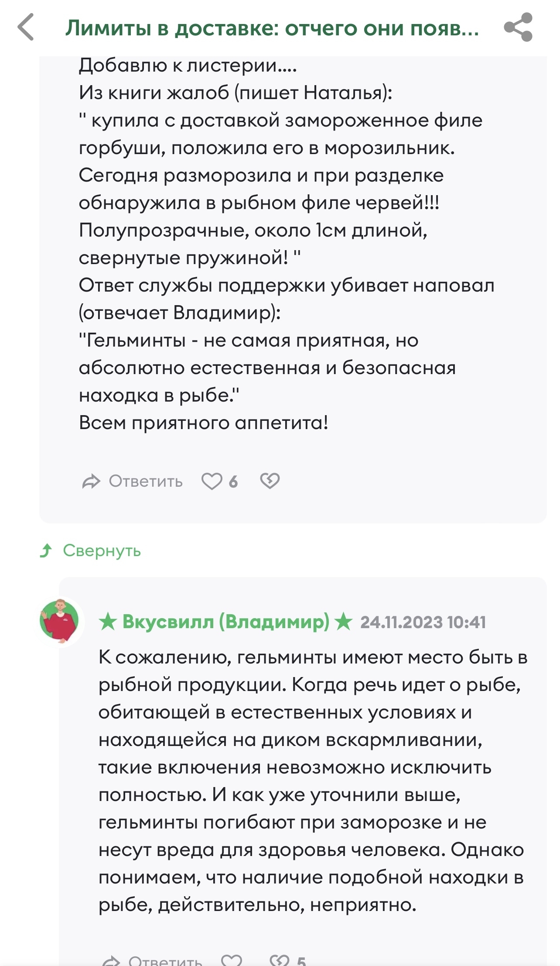Reply to Владимир's comment via Ответить
560x966 pixels.
pyautogui.click(x=165, y=960)
